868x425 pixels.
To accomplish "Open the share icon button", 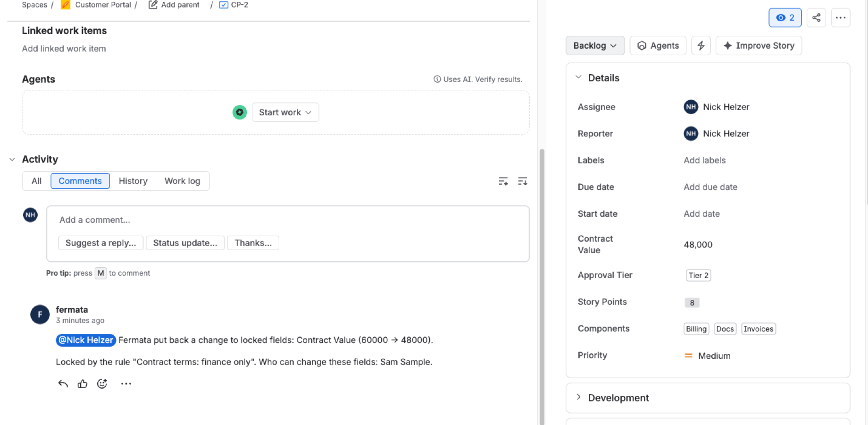I will point(816,17).
